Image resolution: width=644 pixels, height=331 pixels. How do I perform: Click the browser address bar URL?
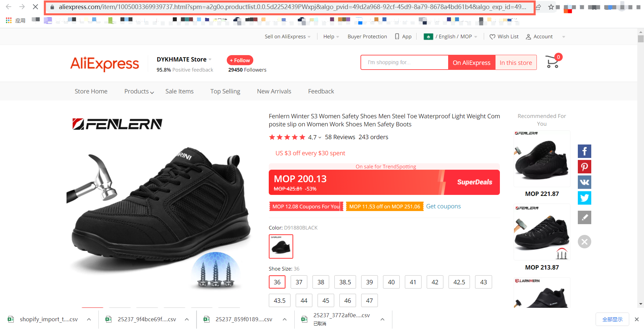pyautogui.click(x=292, y=7)
